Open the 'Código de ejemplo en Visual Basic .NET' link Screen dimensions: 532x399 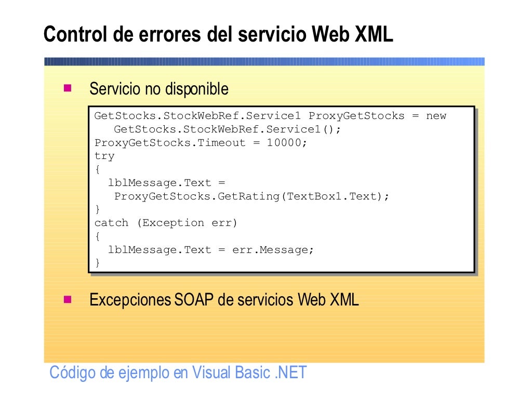(x=178, y=373)
